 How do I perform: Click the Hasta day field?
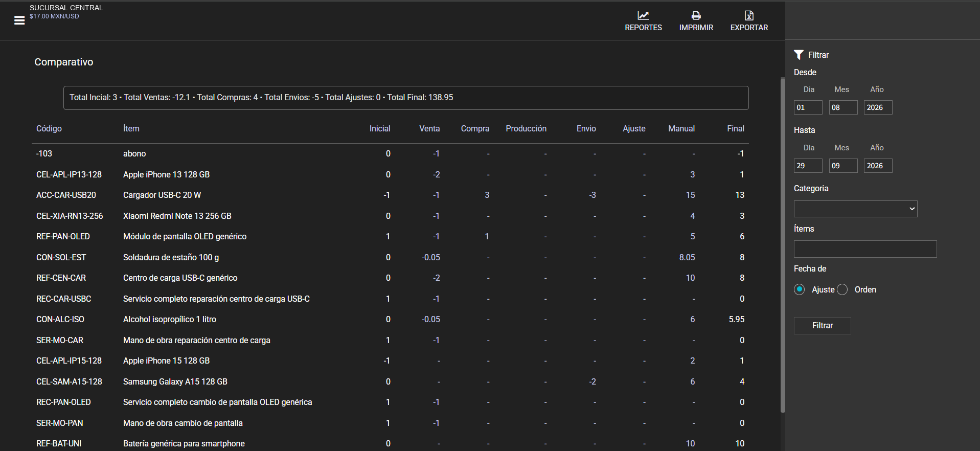(x=808, y=166)
